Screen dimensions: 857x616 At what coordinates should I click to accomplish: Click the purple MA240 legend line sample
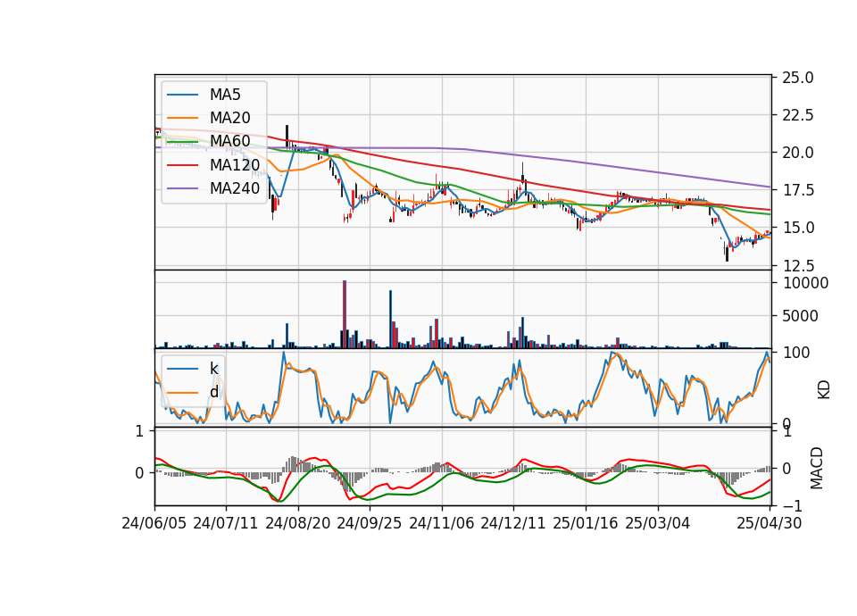tap(182, 188)
